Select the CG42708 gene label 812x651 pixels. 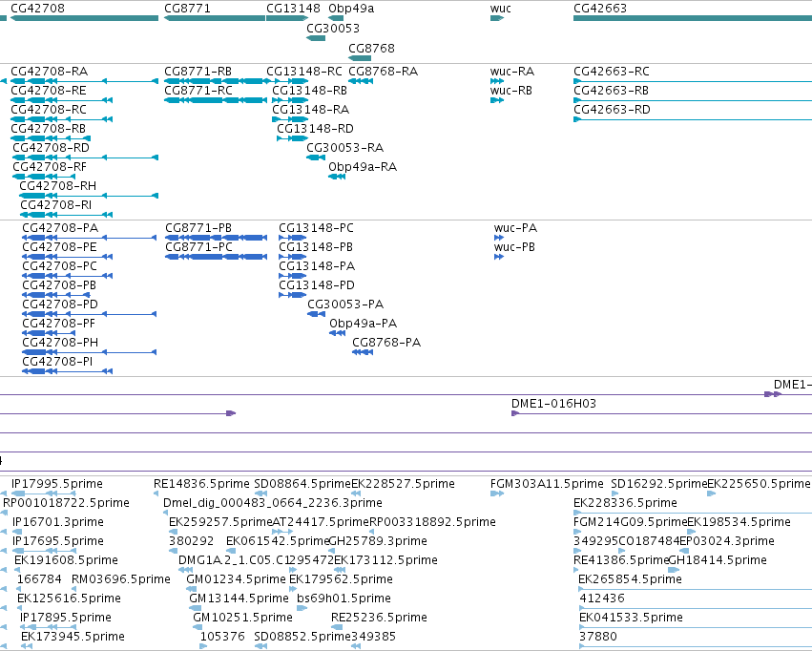click(38, 9)
